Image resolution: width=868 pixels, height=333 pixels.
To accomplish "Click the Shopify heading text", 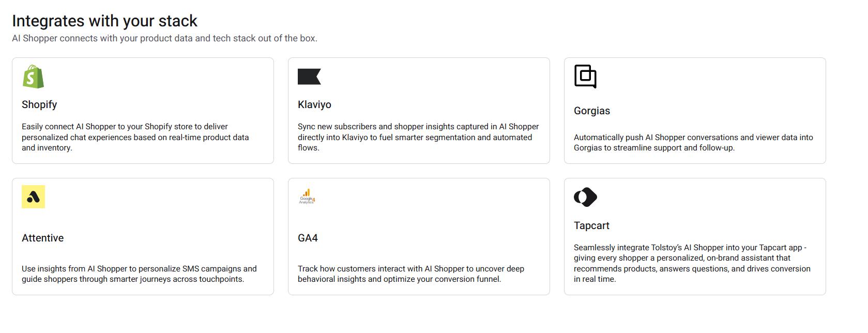I will click(x=39, y=104).
